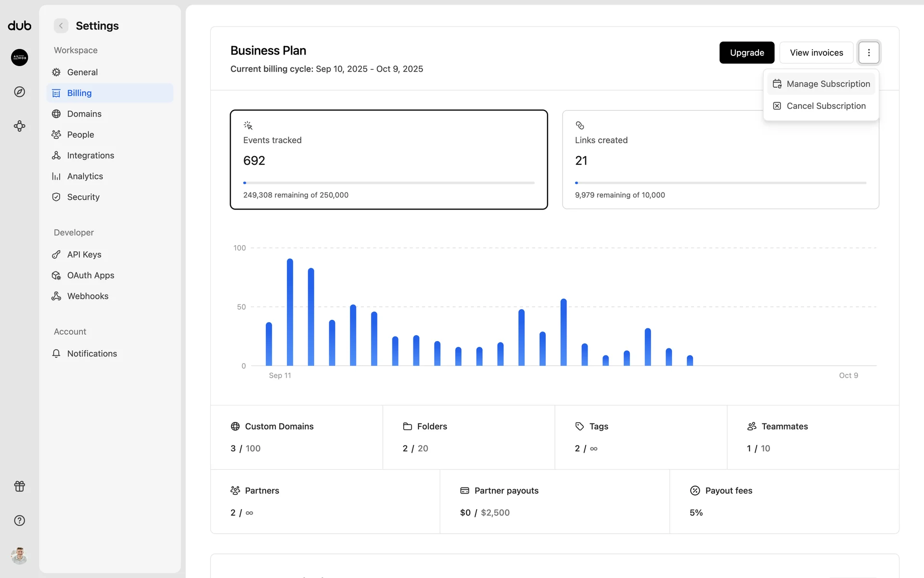This screenshot has height=578, width=924.
Task: Open user profile avatar at bottom left
Action: (20, 555)
